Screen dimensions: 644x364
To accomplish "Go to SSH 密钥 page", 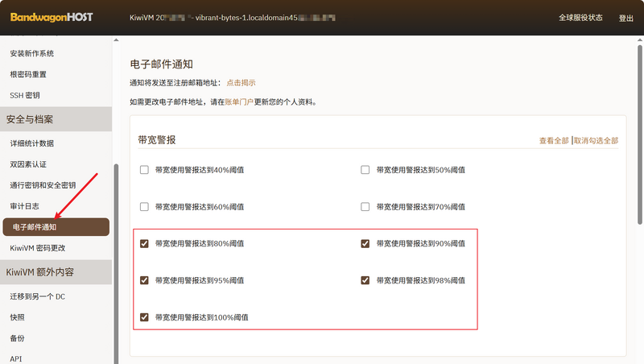I will coord(25,95).
